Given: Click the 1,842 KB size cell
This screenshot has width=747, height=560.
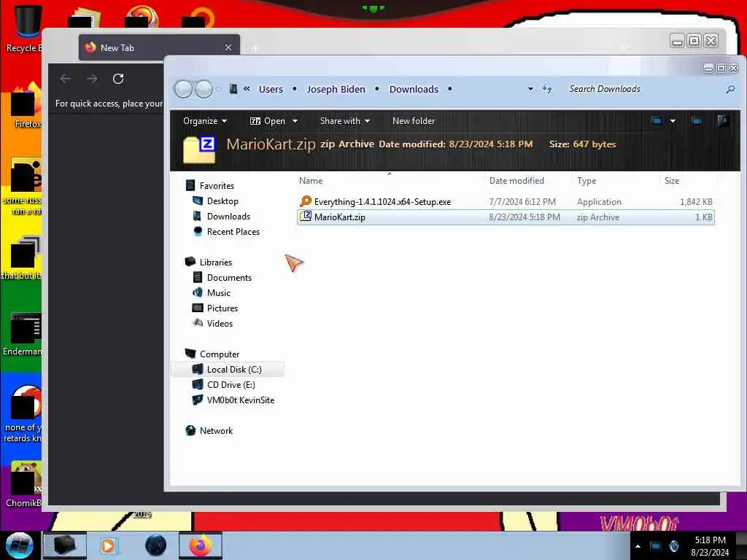Looking at the screenshot, I should [x=696, y=202].
